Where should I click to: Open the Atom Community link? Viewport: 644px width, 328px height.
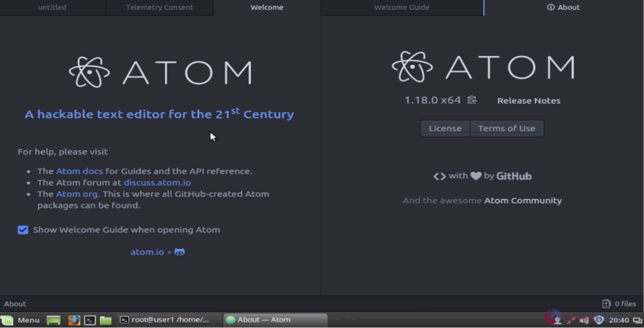pyautogui.click(x=523, y=200)
